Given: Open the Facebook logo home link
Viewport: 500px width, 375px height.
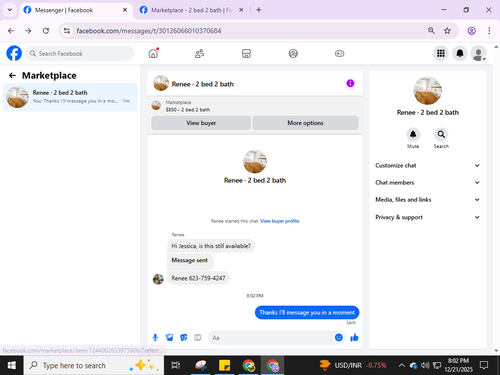Looking at the screenshot, I should point(14,53).
